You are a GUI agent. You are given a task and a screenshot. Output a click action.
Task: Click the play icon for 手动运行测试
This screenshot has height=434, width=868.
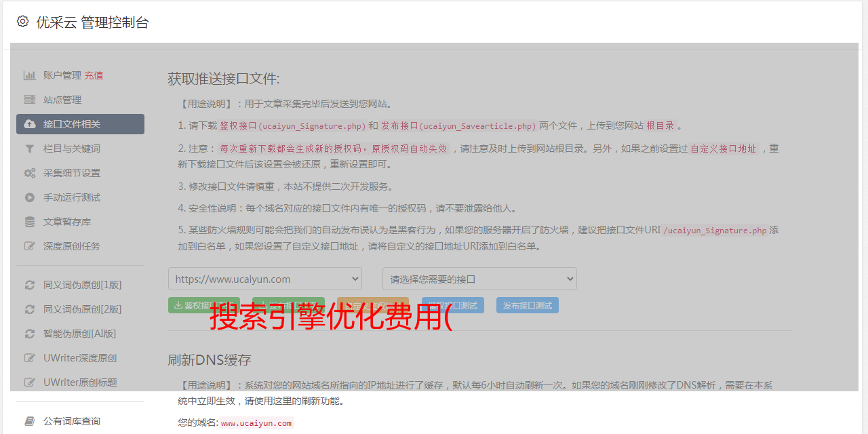30,197
